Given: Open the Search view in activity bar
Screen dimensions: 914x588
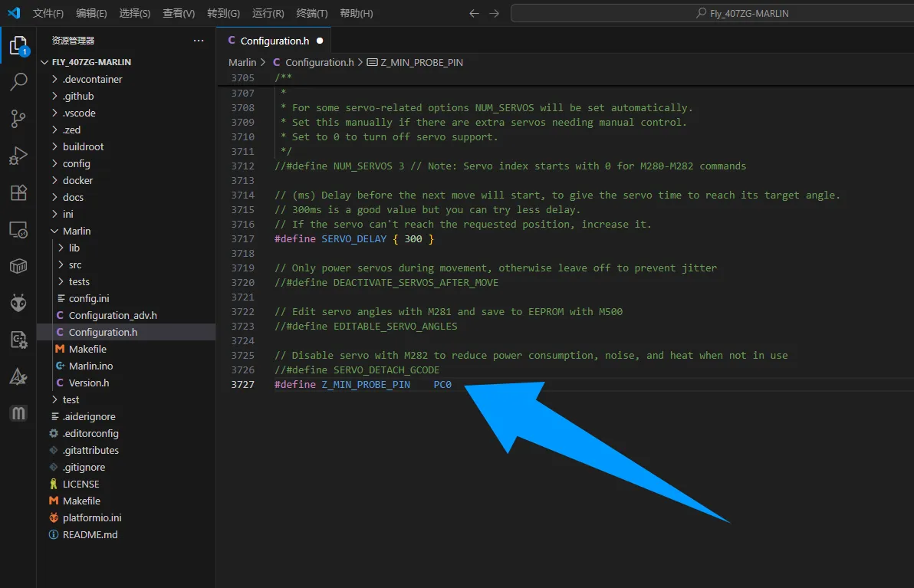Looking at the screenshot, I should click(x=18, y=82).
